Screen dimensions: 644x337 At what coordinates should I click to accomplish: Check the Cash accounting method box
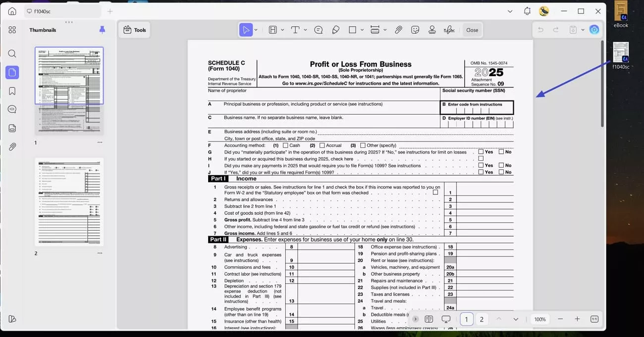coord(285,145)
